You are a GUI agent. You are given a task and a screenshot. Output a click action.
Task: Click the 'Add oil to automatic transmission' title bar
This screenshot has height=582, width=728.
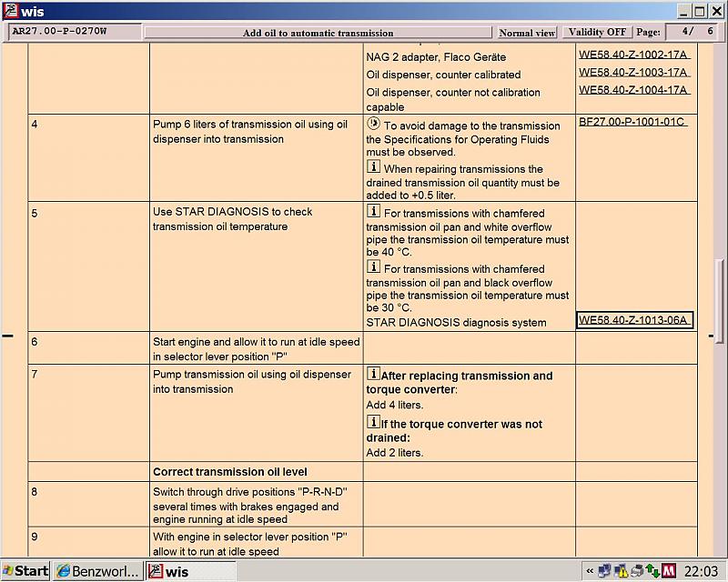point(318,33)
